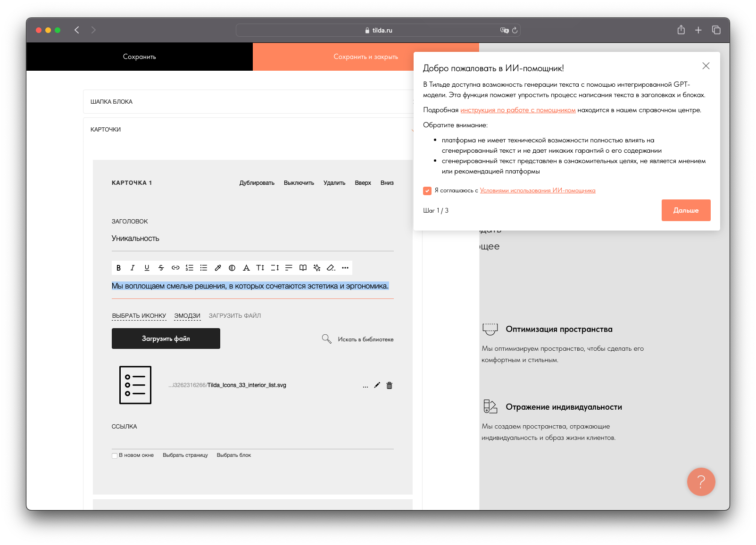Insert a hyperlink via link icon
The width and height of the screenshot is (756, 545).
[175, 268]
